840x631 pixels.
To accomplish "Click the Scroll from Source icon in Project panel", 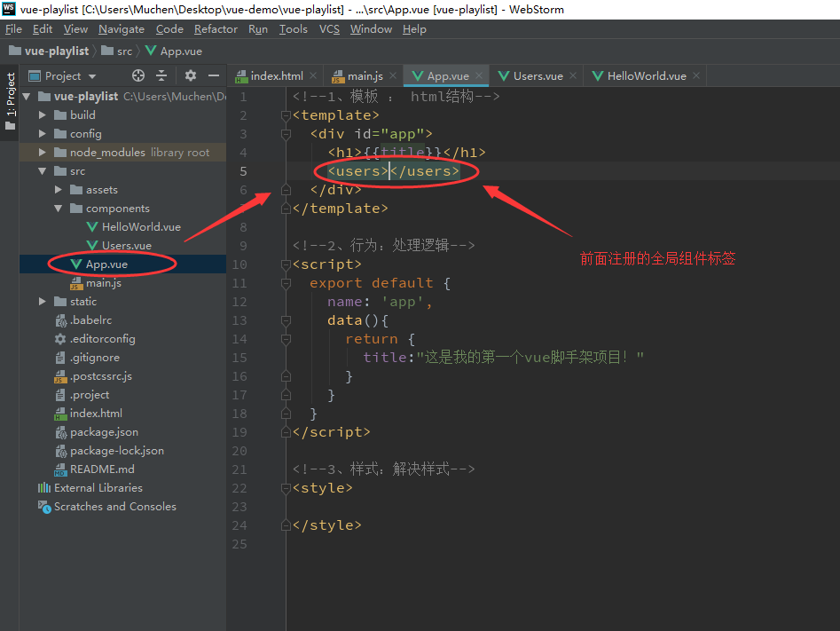I will 137,75.
